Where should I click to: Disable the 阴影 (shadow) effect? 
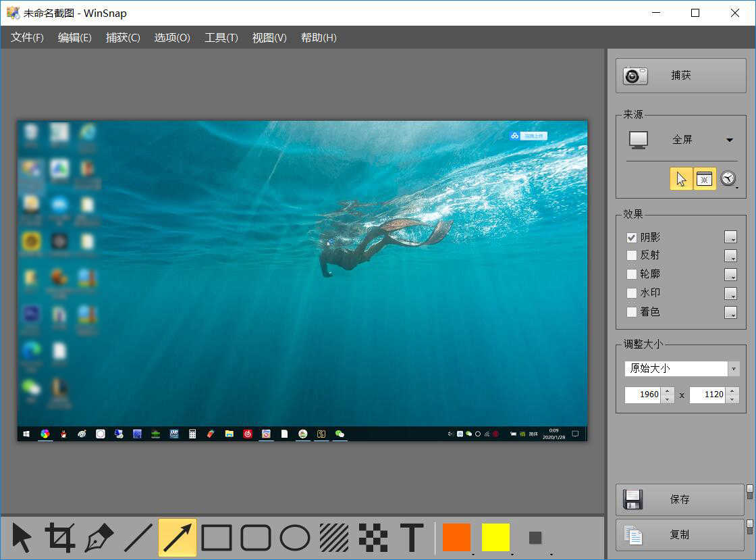631,237
